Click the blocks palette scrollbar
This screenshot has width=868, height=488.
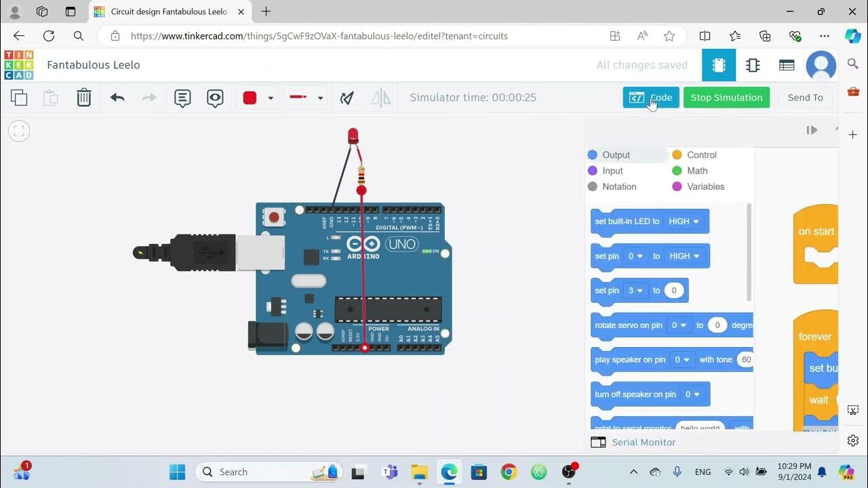point(749,252)
